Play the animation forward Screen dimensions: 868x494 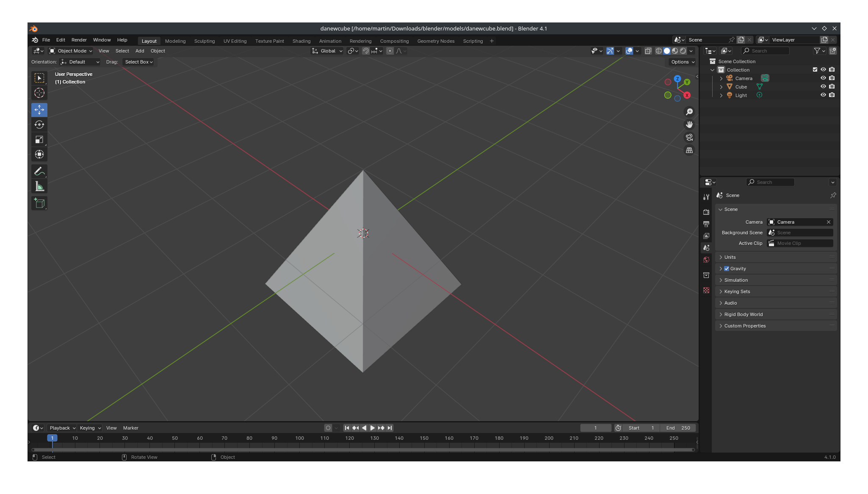tap(373, 428)
